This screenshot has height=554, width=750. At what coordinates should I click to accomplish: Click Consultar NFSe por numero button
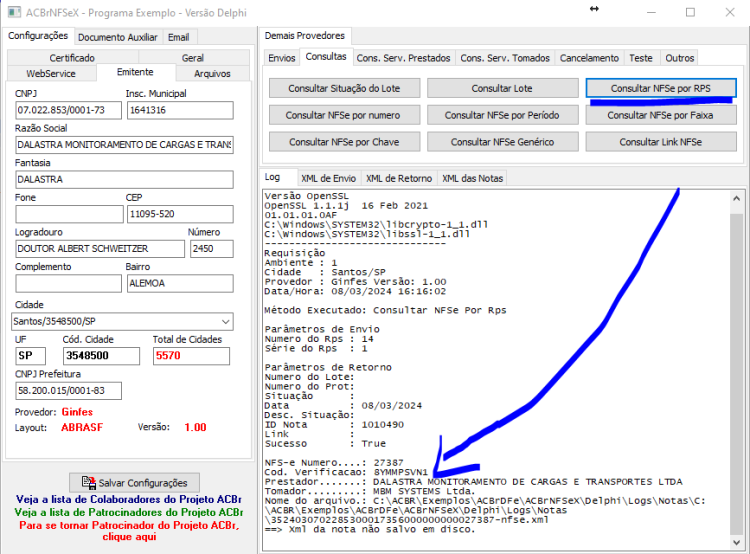pos(344,115)
